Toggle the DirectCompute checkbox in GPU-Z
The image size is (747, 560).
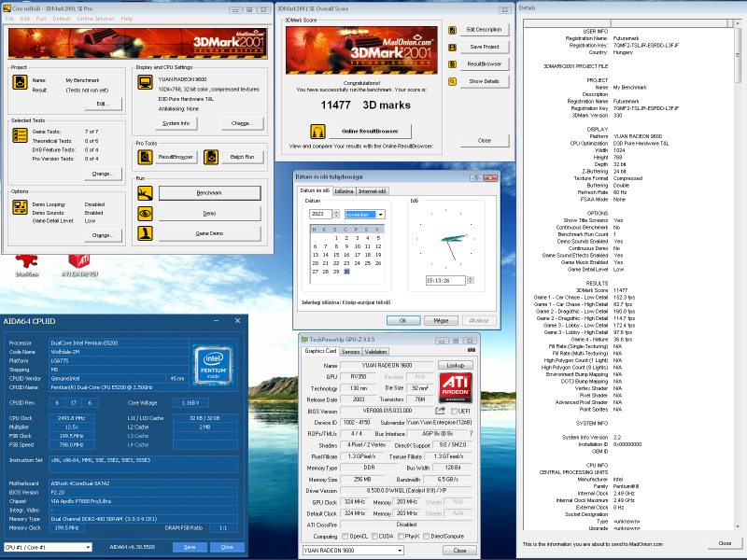(427, 536)
